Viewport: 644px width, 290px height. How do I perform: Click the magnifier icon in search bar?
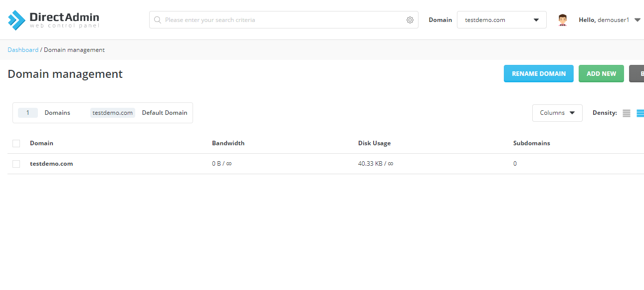pos(157,20)
